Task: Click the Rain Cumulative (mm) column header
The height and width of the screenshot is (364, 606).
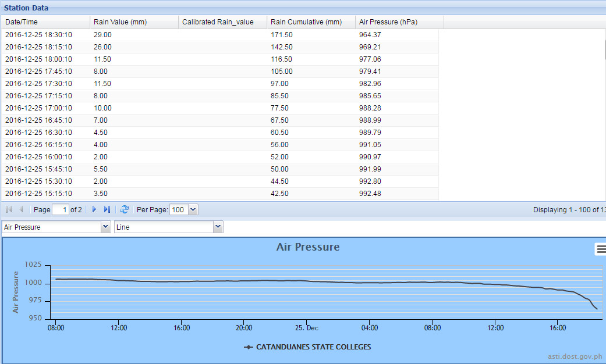Action: coord(311,22)
